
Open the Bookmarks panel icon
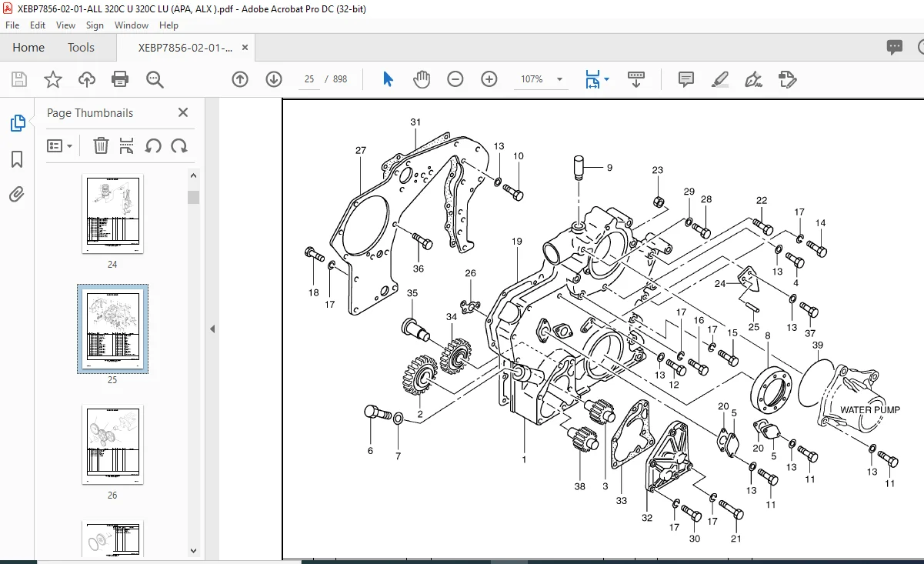[x=17, y=159]
